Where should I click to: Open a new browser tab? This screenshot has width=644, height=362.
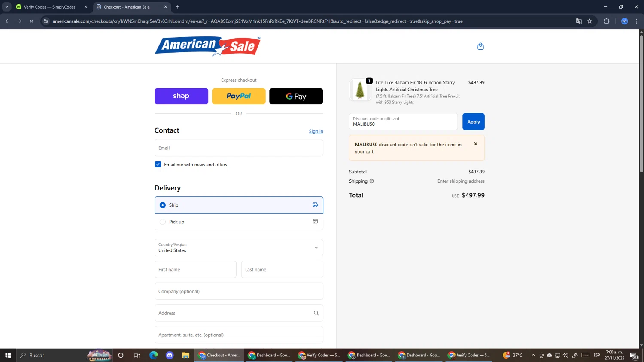coord(178,7)
